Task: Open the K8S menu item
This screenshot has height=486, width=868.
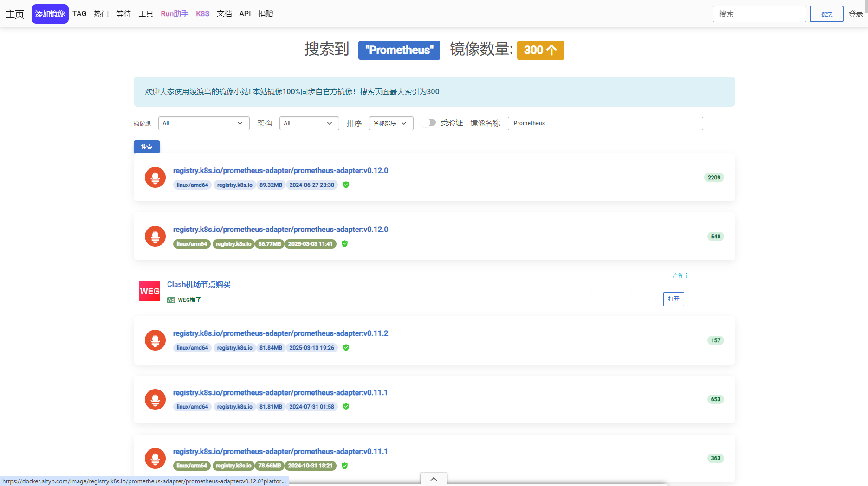Action: [202, 13]
